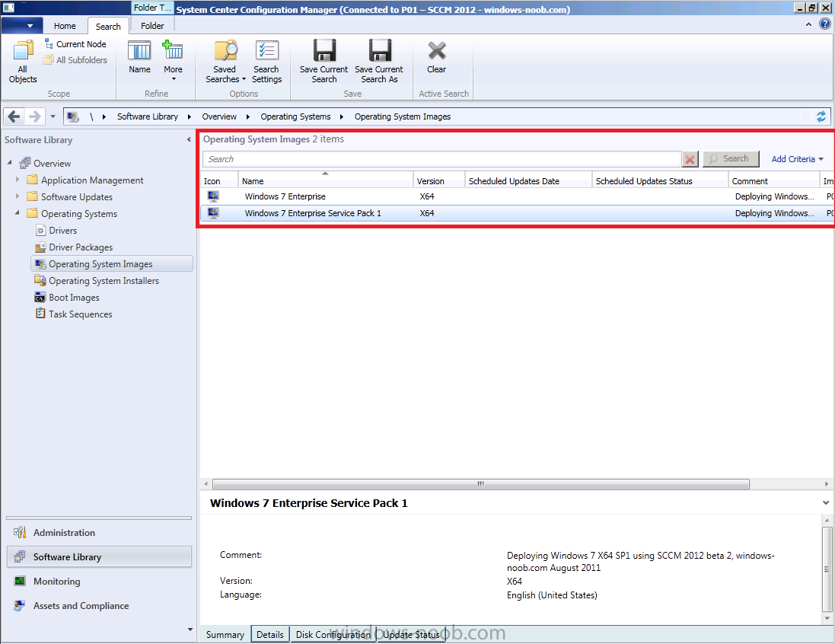Viewport: 835px width, 644px height.
Task: Click the Operating Systems breadcrumb
Action: [x=295, y=116]
